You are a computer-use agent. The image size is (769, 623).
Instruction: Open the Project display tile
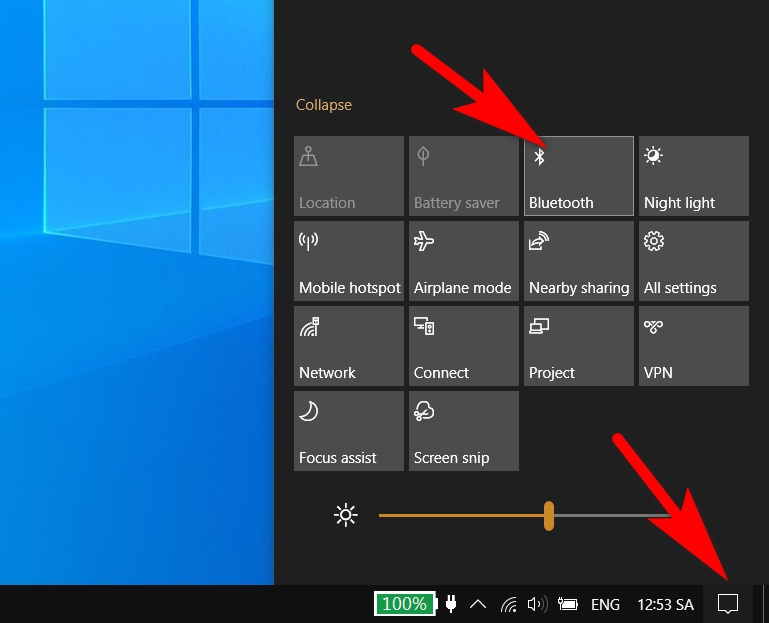pyautogui.click(x=579, y=346)
